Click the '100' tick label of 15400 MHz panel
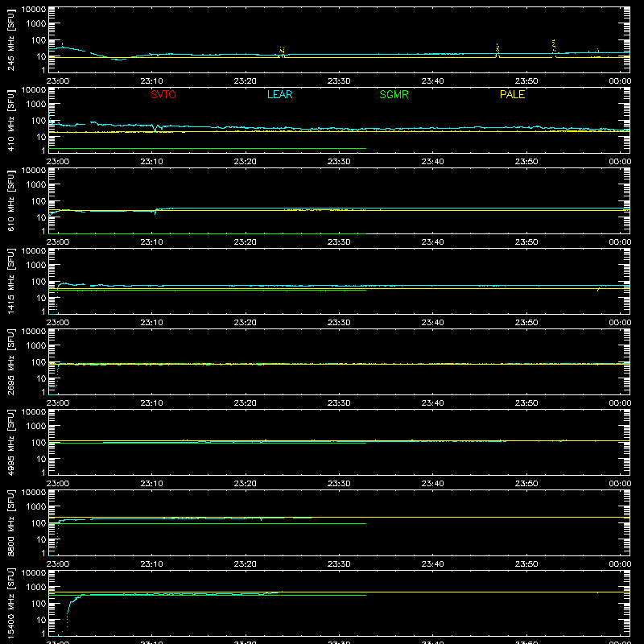Image resolution: width=644 pixels, height=644 pixels. (39, 603)
